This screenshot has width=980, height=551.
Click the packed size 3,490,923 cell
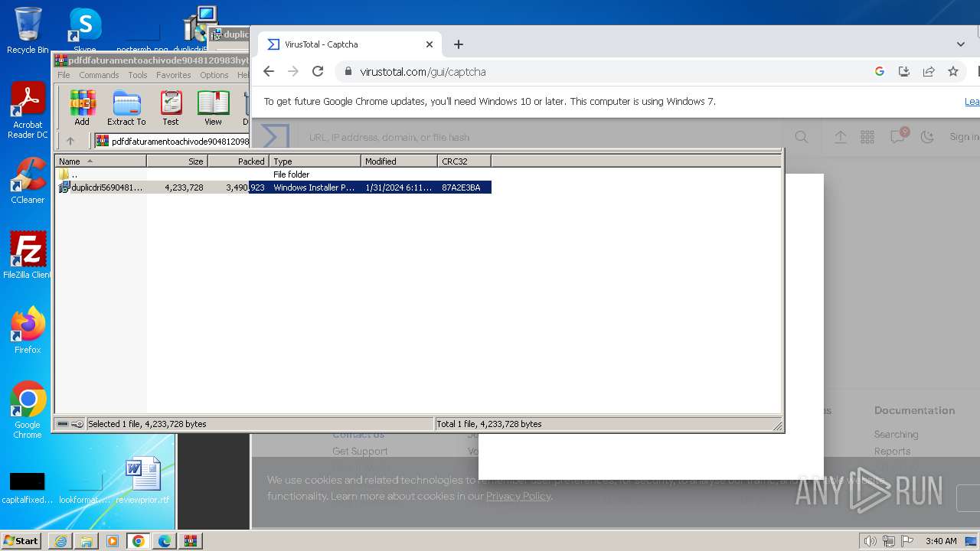click(x=245, y=187)
